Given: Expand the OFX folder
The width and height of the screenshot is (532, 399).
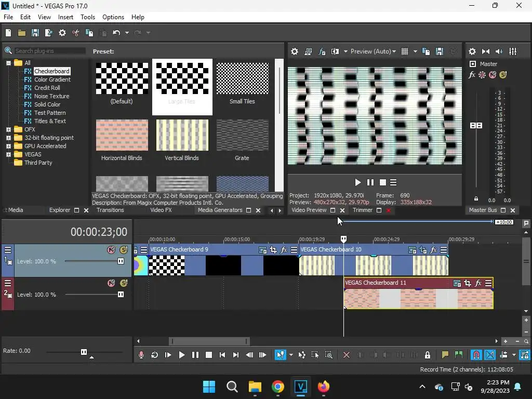Looking at the screenshot, I should click(8, 129).
